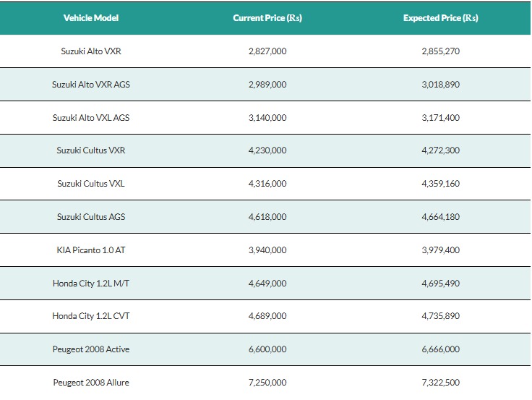This screenshot has height=400, width=532.
Task: Select the current price 4,689,000 value
Action: click(x=267, y=316)
